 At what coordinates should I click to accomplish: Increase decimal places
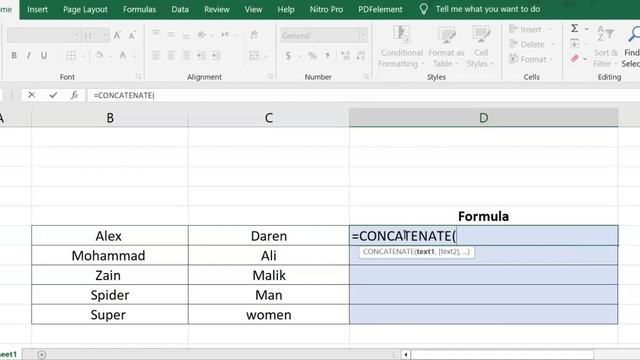345,56
